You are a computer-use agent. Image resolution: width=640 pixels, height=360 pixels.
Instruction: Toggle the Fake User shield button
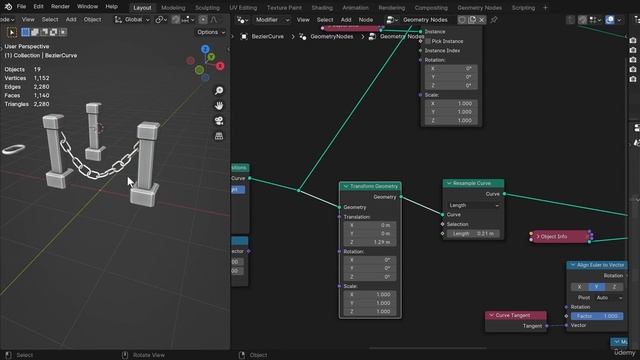462,20
